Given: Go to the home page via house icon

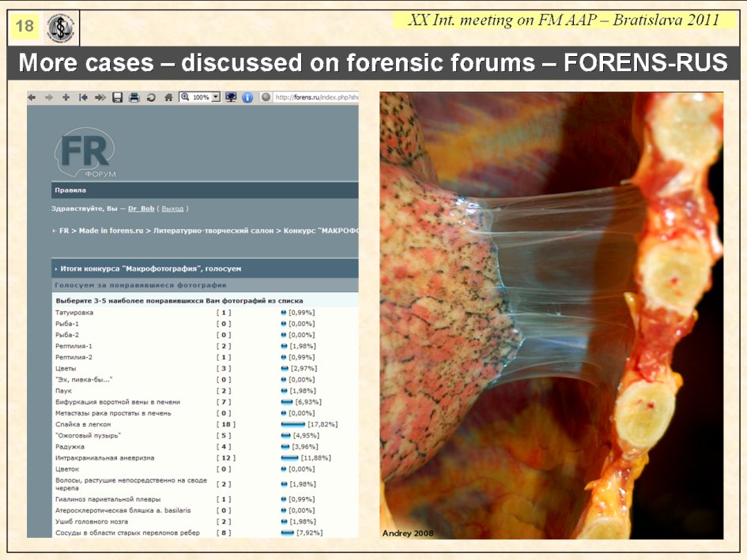Looking at the screenshot, I should (x=168, y=98).
